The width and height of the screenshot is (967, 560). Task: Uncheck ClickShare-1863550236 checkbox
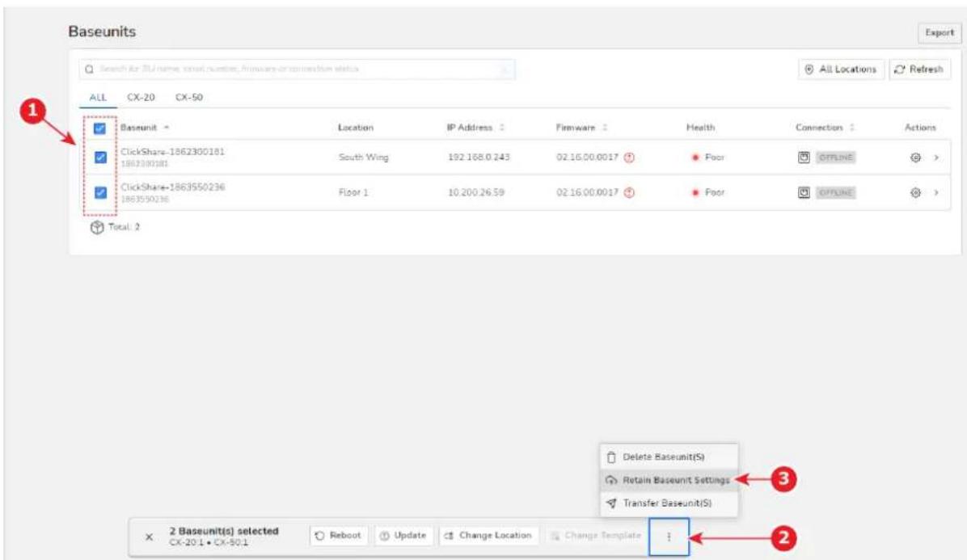[x=100, y=193]
